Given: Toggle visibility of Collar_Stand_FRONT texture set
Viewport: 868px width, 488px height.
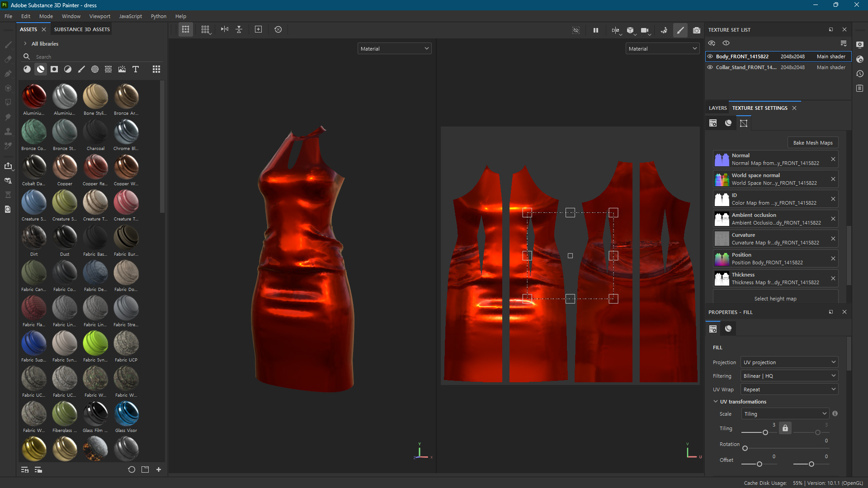Looking at the screenshot, I should (x=710, y=67).
